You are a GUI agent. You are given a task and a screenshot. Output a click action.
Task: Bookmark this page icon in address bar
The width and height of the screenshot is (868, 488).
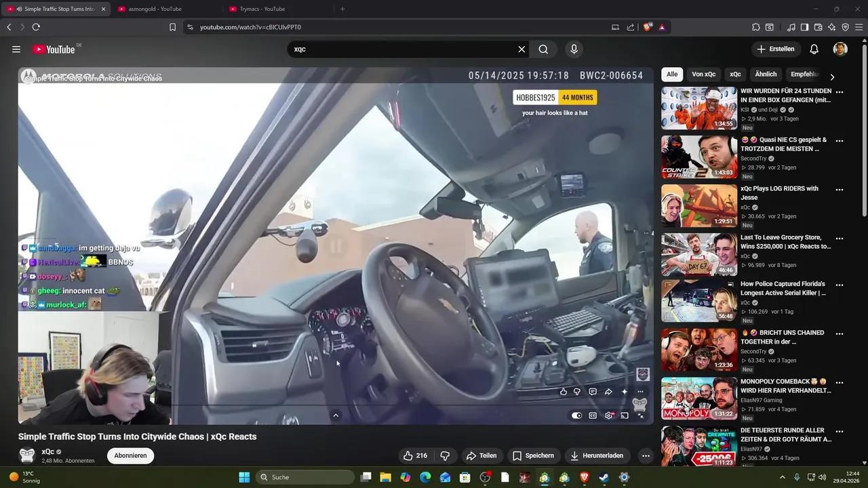pyautogui.click(x=172, y=27)
